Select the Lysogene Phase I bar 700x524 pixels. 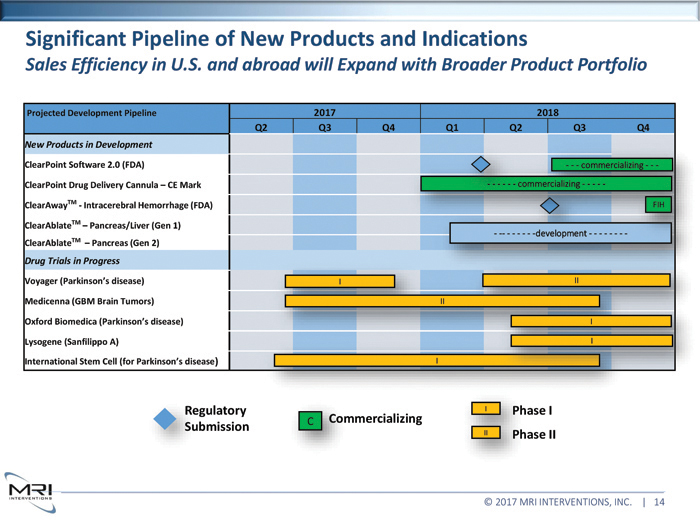coord(591,341)
